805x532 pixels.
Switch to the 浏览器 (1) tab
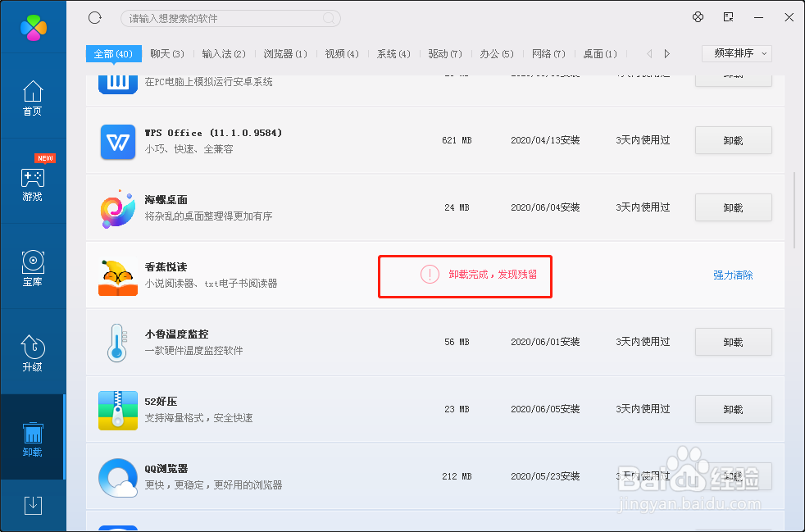(x=285, y=54)
